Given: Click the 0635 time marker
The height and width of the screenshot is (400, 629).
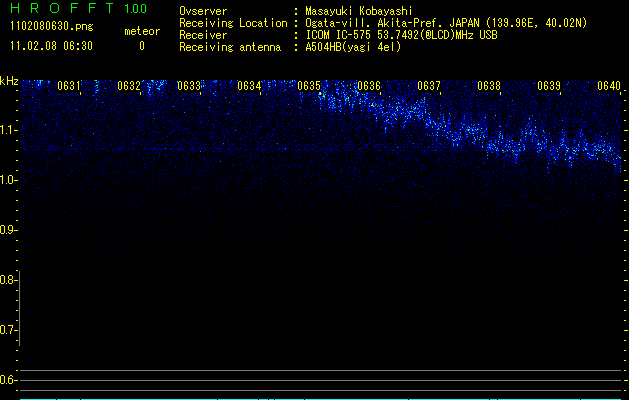Looking at the screenshot, I should click(x=309, y=85).
